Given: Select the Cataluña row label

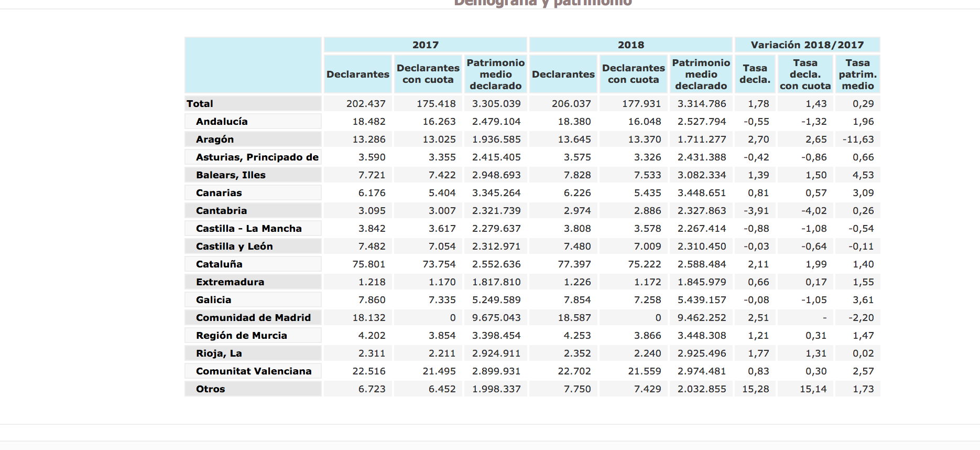Looking at the screenshot, I should coord(219,264).
